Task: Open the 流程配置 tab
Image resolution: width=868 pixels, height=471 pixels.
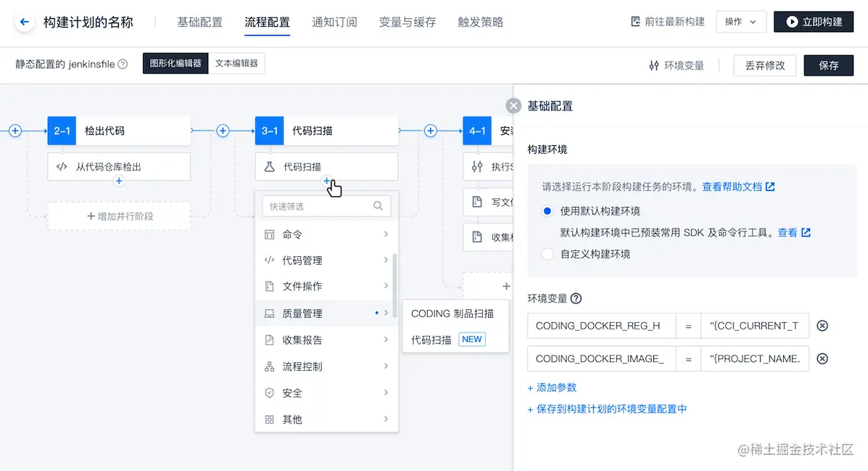Action: click(268, 22)
